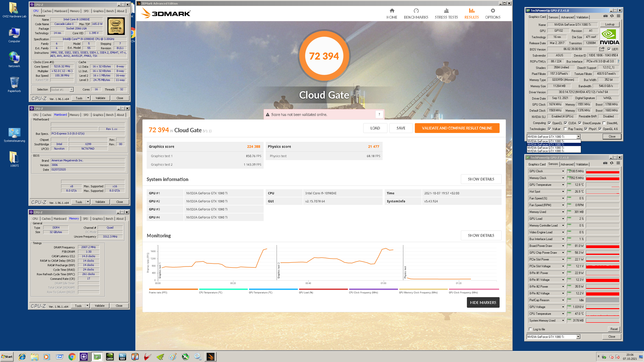Click the question mark help button on validation warning
This screenshot has height=362, width=644.
tap(379, 114)
